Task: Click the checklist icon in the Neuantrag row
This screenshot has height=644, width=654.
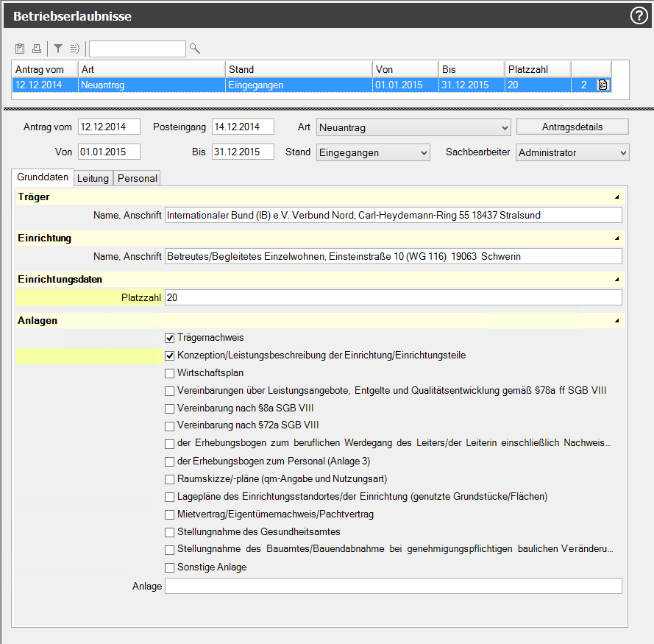Action: pyautogui.click(x=603, y=85)
